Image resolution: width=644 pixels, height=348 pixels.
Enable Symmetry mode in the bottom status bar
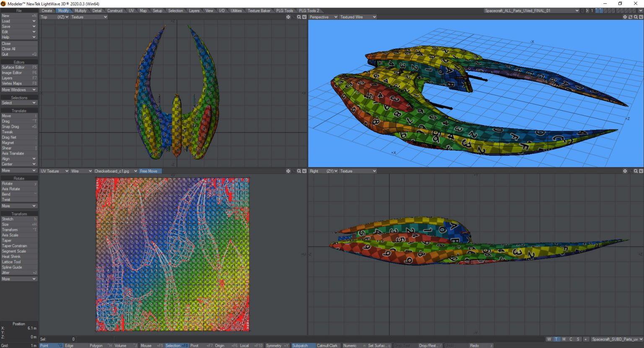pos(275,345)
